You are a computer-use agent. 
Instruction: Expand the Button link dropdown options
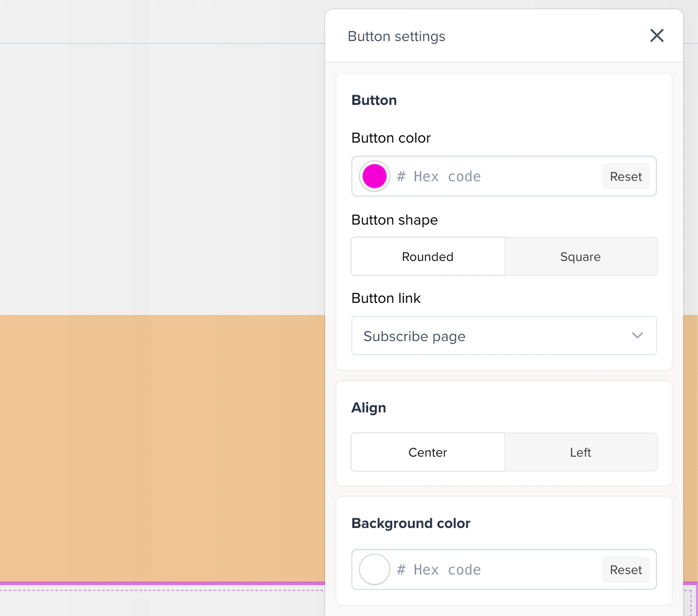pyautogui.click(x=637, y=335)
